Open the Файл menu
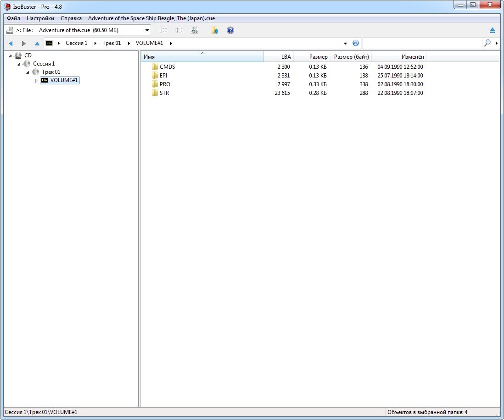504x420 pixels. [x=13, y=18]
